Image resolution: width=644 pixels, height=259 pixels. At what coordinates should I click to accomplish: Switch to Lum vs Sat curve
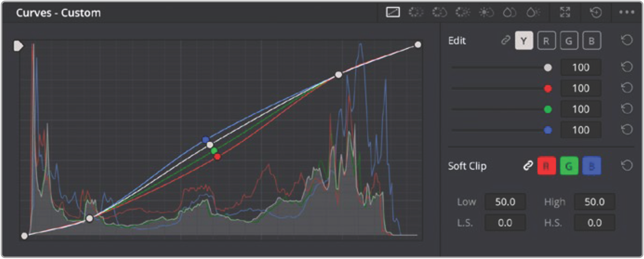coord(486,12)
